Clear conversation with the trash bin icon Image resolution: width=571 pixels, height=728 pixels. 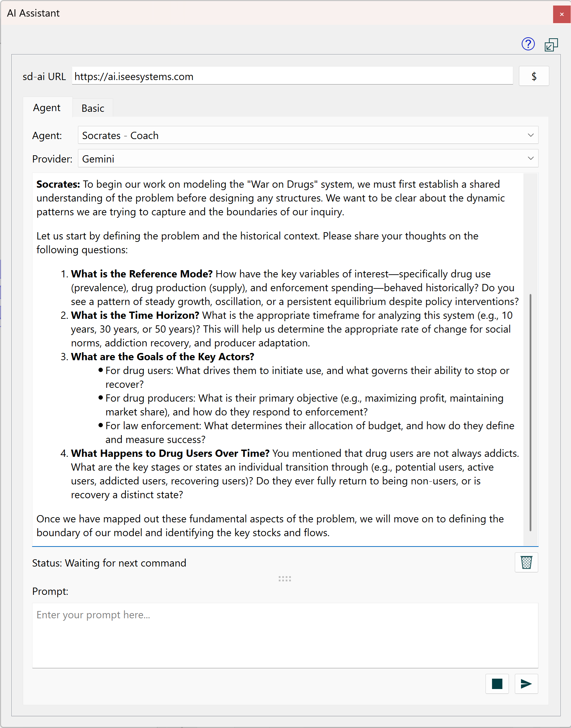click(526, 562)
